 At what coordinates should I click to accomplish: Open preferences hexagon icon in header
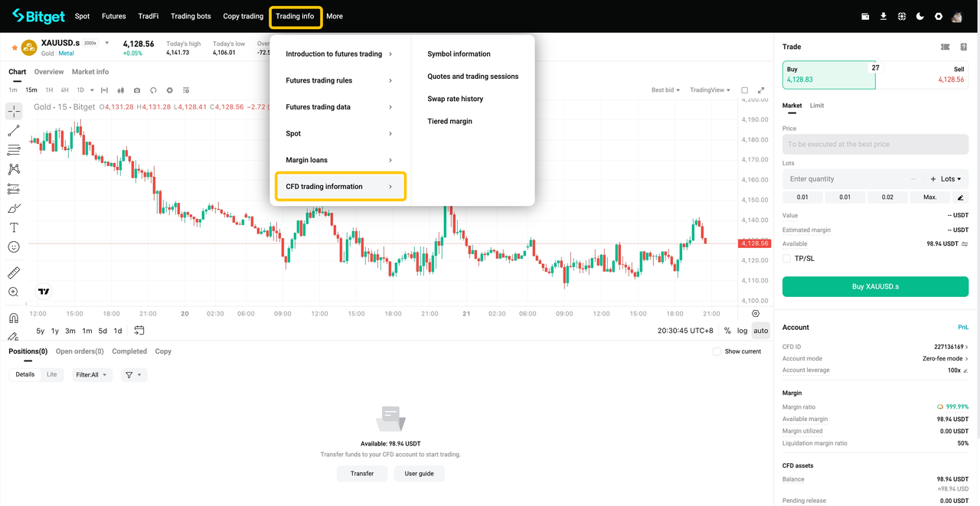(x=939, y=16)
